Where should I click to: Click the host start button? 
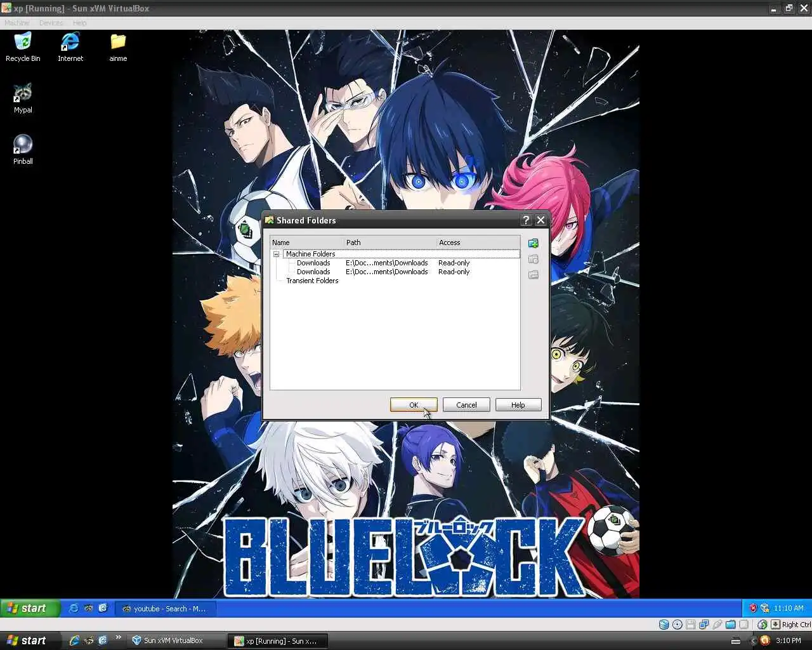[x=30, y=640]
